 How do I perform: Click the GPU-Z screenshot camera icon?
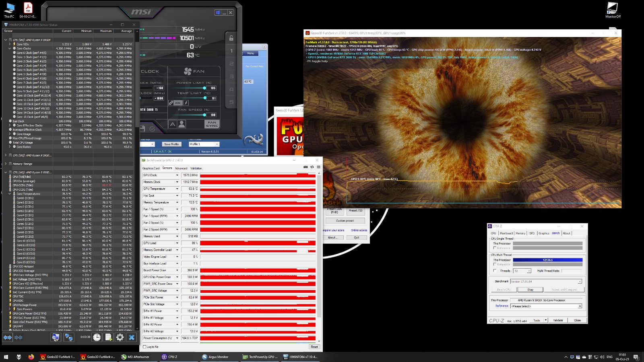(x=305, y=167)
